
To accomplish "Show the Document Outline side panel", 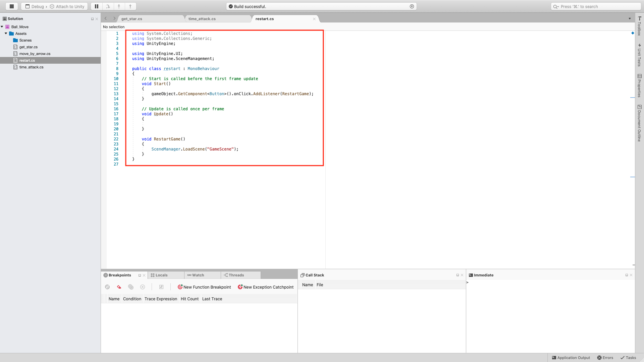I will pyautogui.click(x=640, y=123).
